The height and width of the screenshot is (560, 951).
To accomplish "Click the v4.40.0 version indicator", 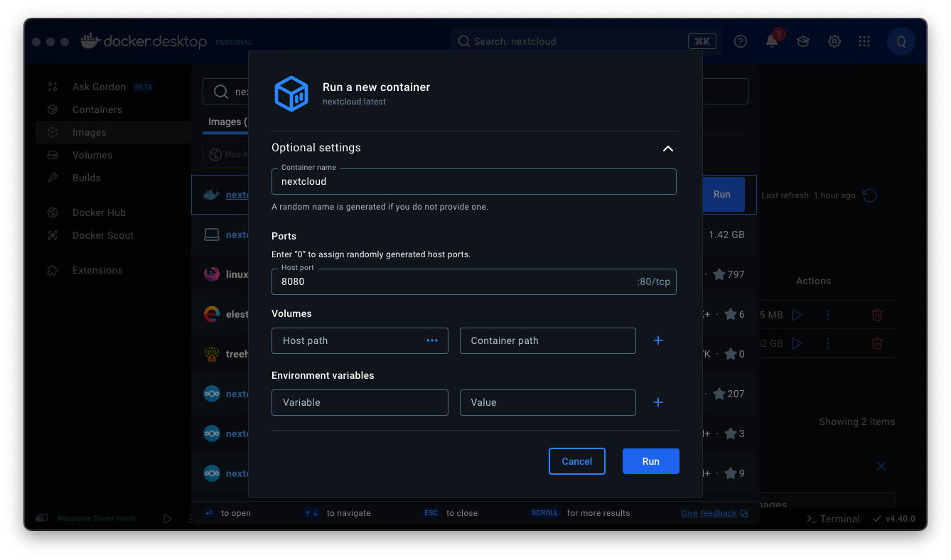I will click(x=893, y=519).
